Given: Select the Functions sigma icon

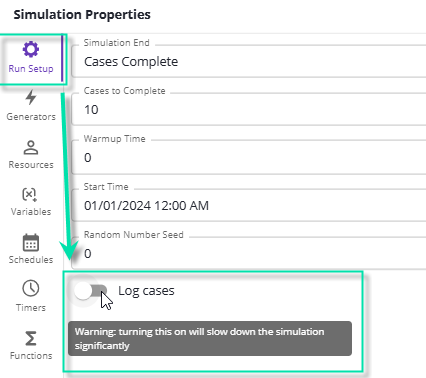Looking at the screenshot, I should (x=31, y=338).
